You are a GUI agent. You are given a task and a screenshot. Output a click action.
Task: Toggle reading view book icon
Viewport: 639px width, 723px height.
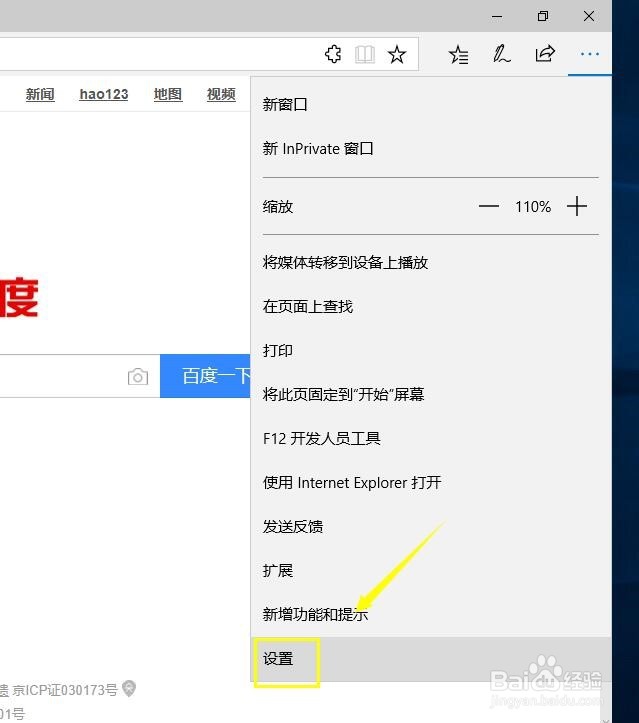pos(364,54)
